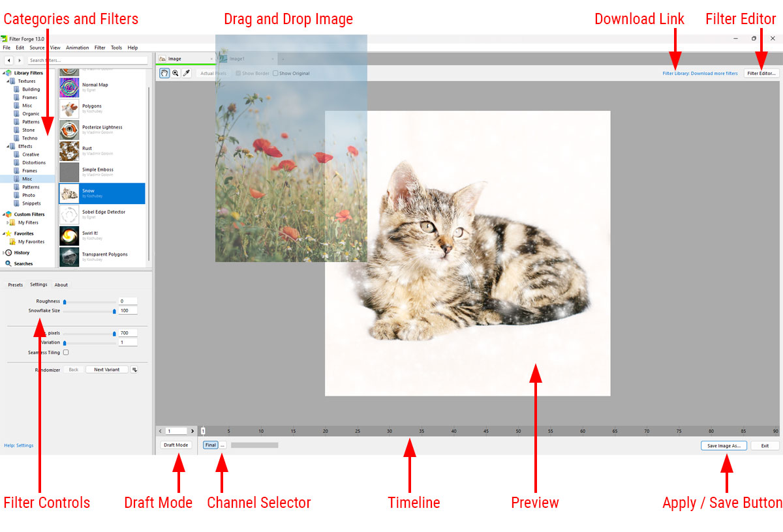Select the Zoom magnifier tool
783x532 pixels.
176,74
